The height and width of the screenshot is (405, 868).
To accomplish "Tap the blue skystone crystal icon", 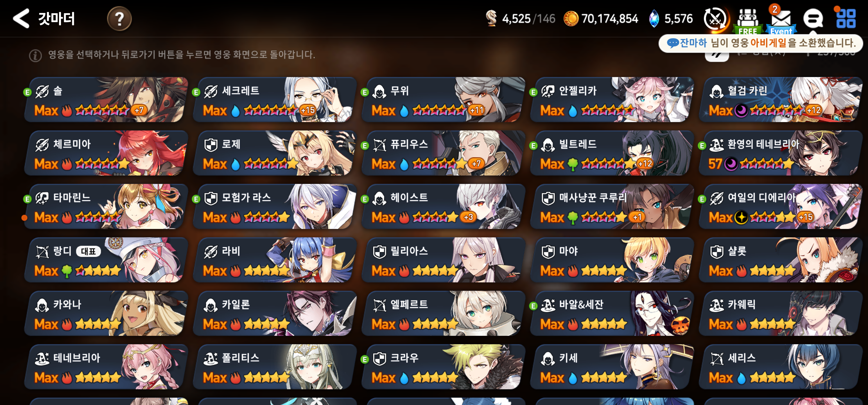I will coord(654,19).
